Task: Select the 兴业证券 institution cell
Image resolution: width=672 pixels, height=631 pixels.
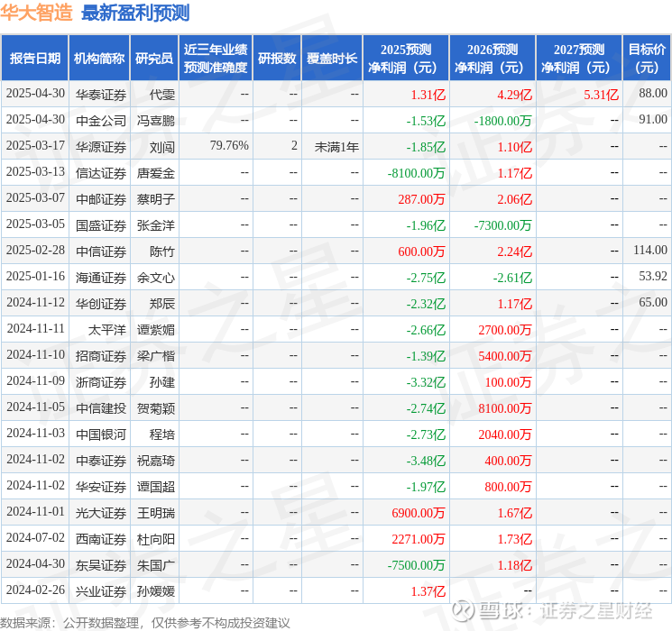Action: pyautogui.click(x=101, y=591)
